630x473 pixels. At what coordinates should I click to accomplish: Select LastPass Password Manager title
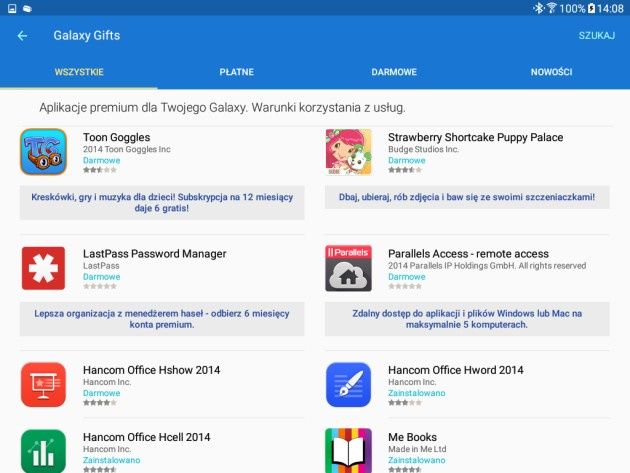(x=155, y=254)
